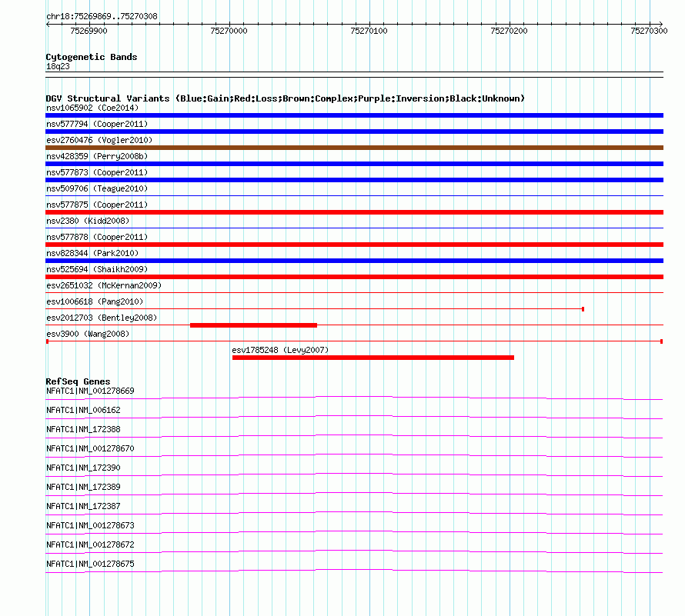Image resolution: width=685 pixels, height=616 pixels.
Task: Open variant esv1785248 (Levy2007) label
Action: point(280,350)
